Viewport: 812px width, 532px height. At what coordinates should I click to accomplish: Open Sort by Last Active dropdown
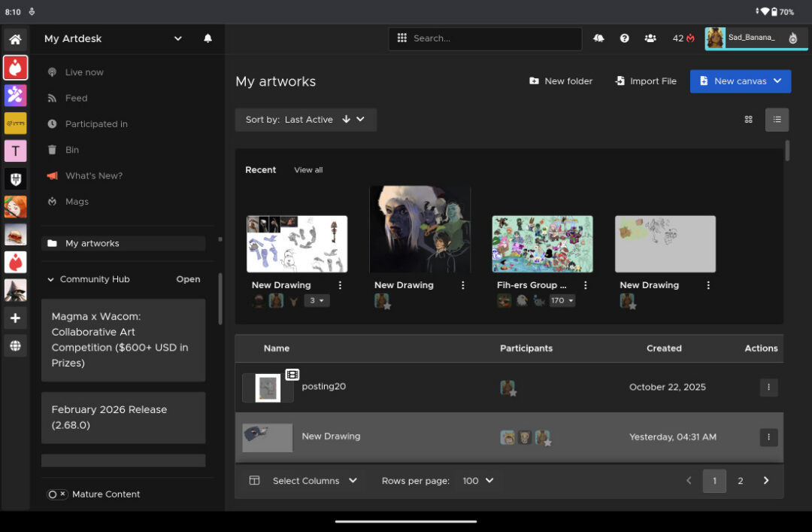click(x=305, y=119)
